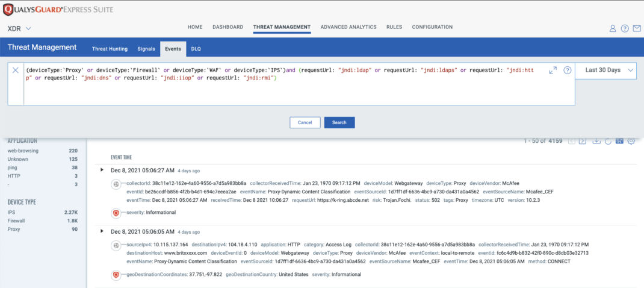Image resolution: width=644 pixels, height=288 pixels.
Task: Open the help icon in top navigation
Action: pyautogui.click(x=624, y=28)
